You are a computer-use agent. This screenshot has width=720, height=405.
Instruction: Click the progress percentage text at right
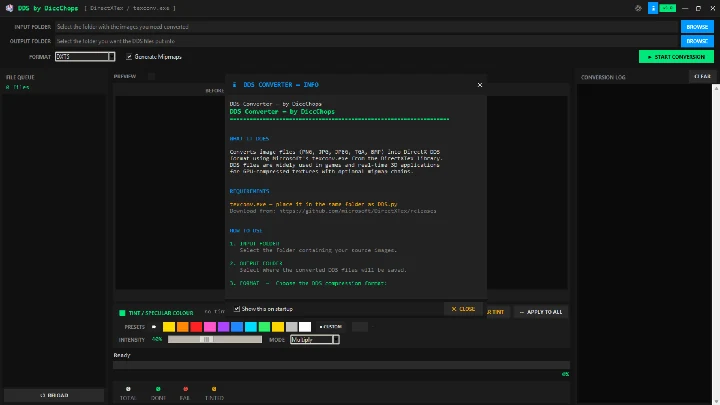pos(565,374)
